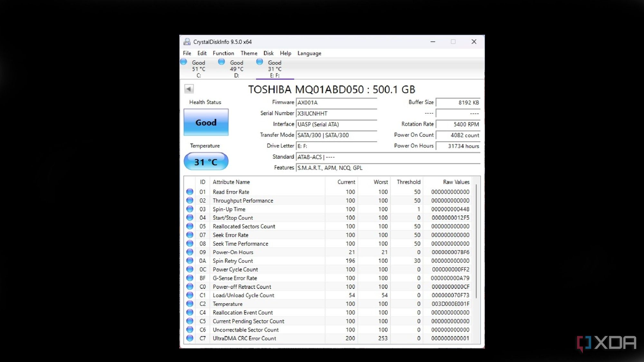
Task: Click the 31 °C temperature button
Action: [x=206, y=162]
